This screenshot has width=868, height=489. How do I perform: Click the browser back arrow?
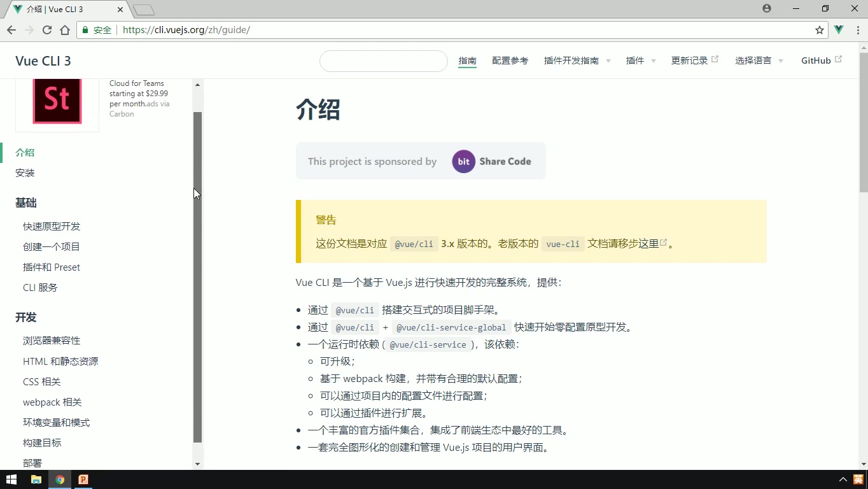11,30
